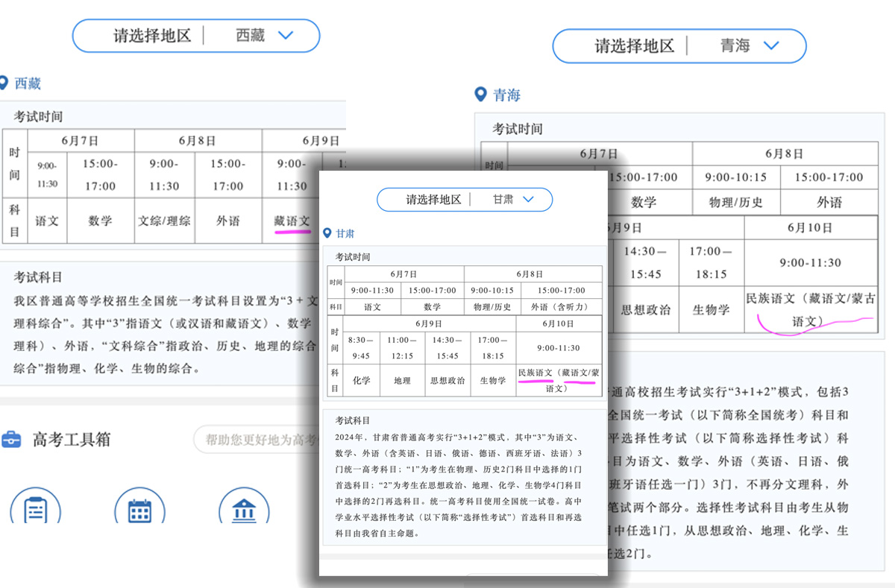
Task: Expand the region dropdown showing 甘肃
Action: tap(529, 200)
